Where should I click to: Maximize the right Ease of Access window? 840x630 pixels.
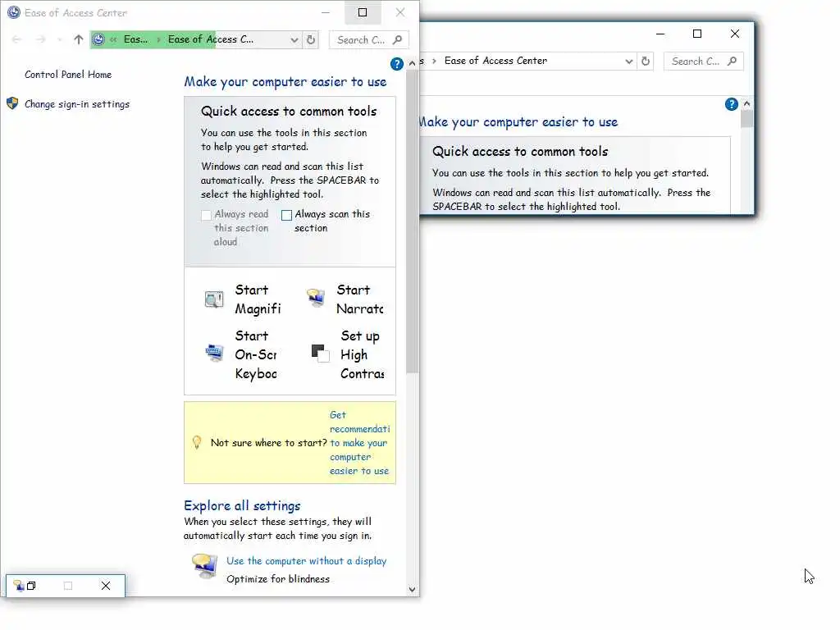(697, 34)
